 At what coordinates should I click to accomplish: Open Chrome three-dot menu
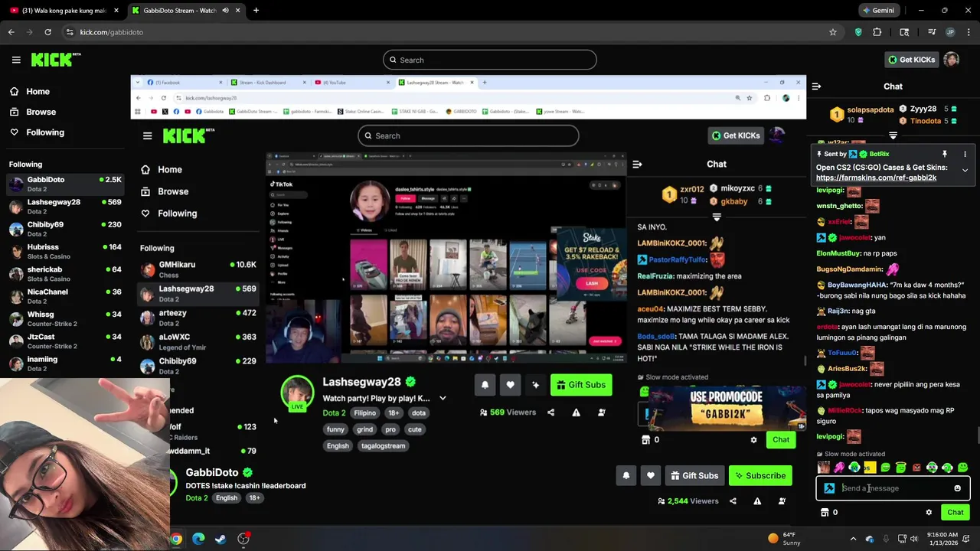coord(969,32)
